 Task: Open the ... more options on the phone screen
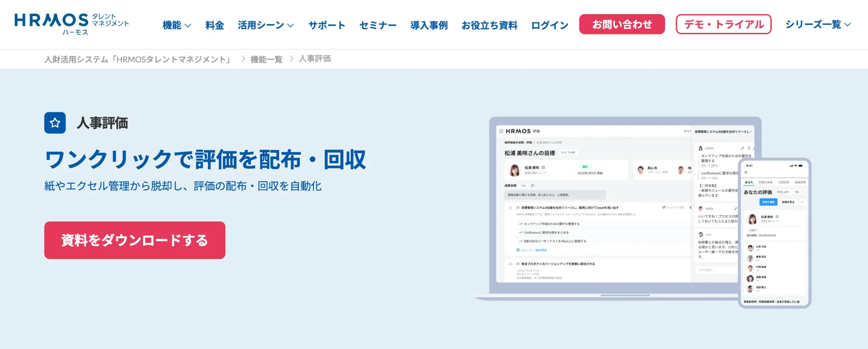[x=803, y=201]
